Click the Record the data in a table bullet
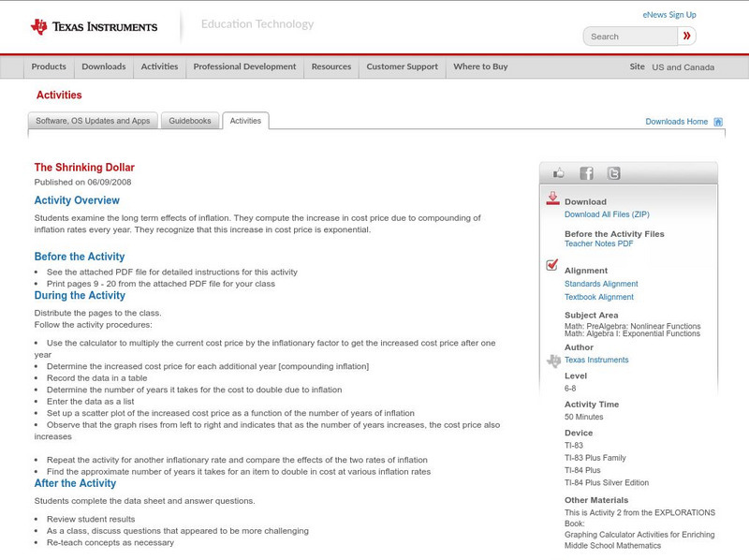This screenshot has width=749, height=560. tap(97, 378)
